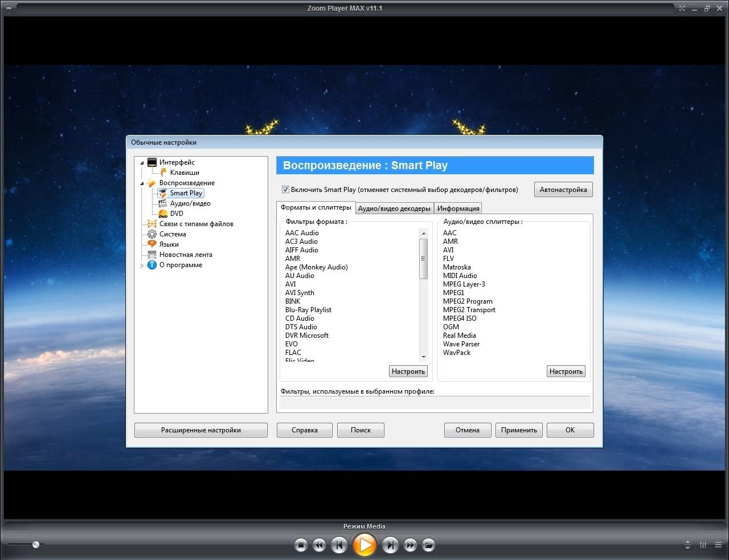Viewport: 729px width, 560px height.
Task: Select the Языки speech bubble icon
Action: point(152,244)
